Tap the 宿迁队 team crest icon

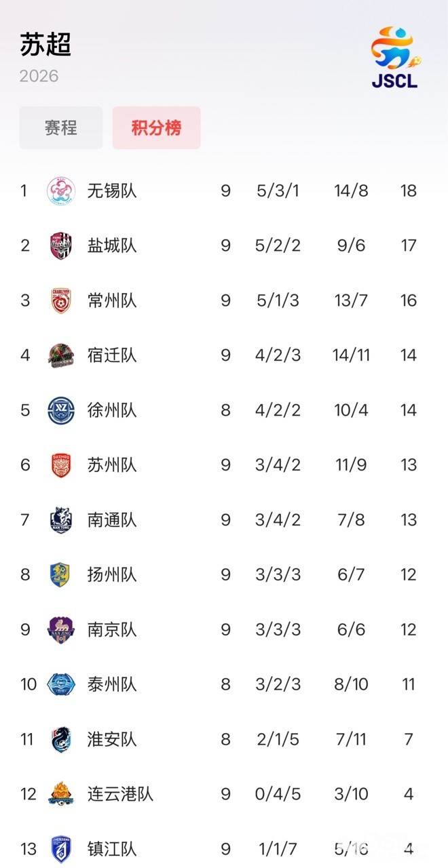(x=61, y=355)
